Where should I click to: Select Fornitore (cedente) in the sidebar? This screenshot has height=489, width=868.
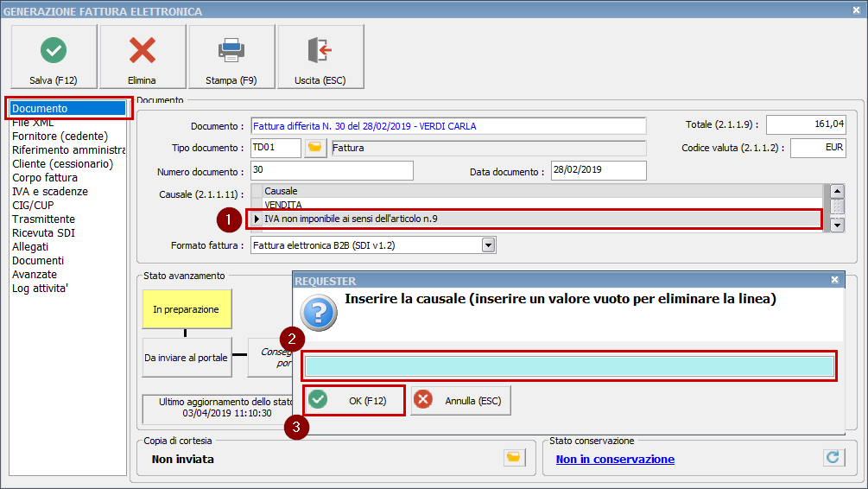(60, 137)
